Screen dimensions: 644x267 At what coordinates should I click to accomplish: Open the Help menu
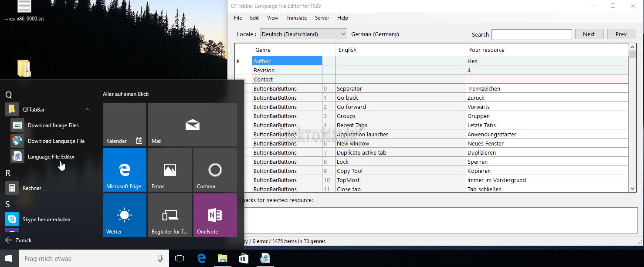(x=342, y=18)
